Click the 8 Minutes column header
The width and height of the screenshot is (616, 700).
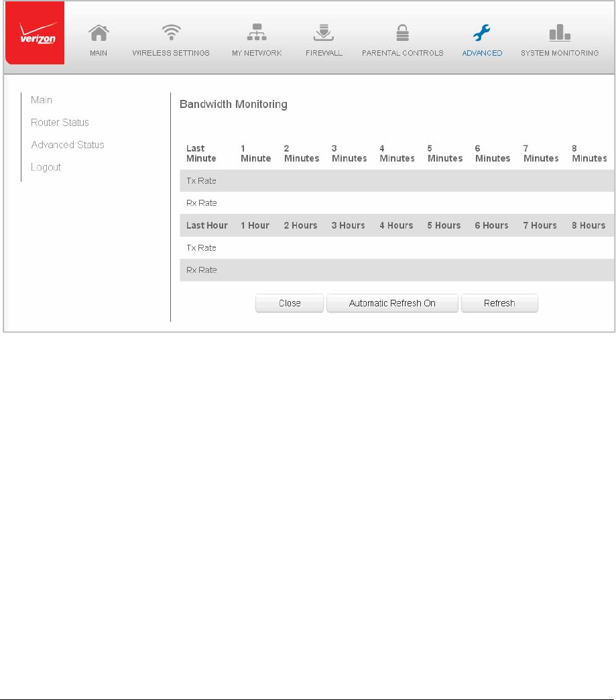click(x=589, y=153)
